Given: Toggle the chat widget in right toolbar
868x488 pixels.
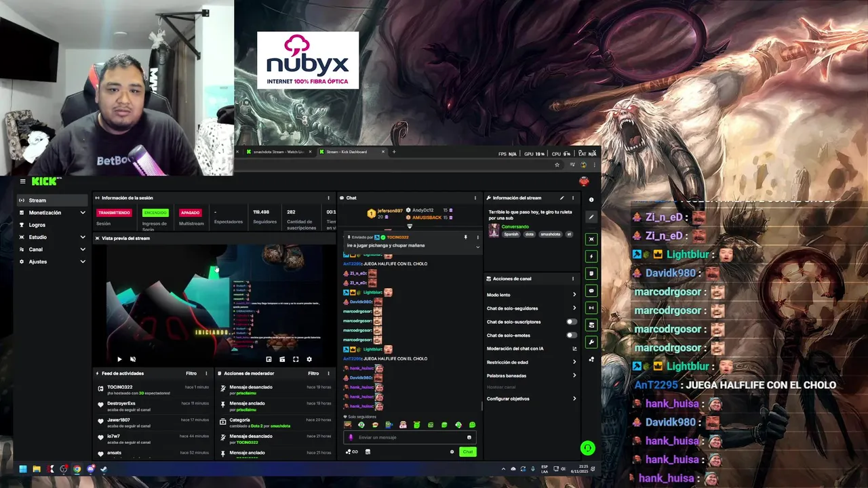Looking at the screenshot, I should point(591,291).
